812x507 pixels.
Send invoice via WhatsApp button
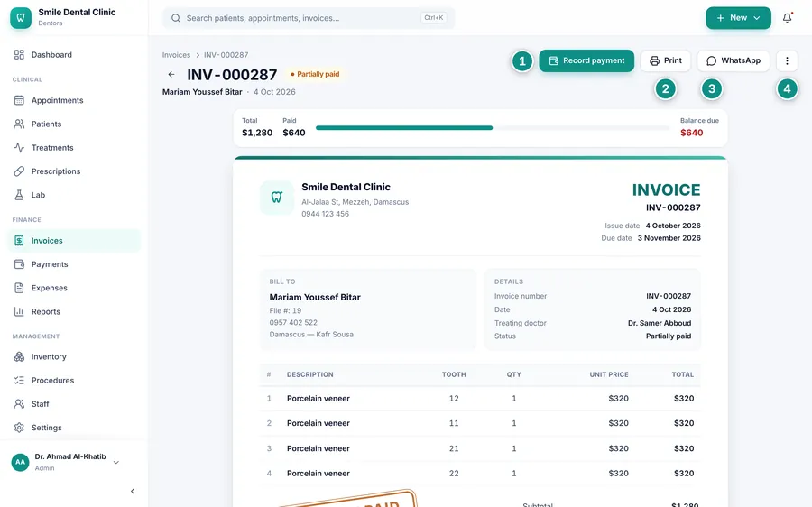(x=734, y=60)
